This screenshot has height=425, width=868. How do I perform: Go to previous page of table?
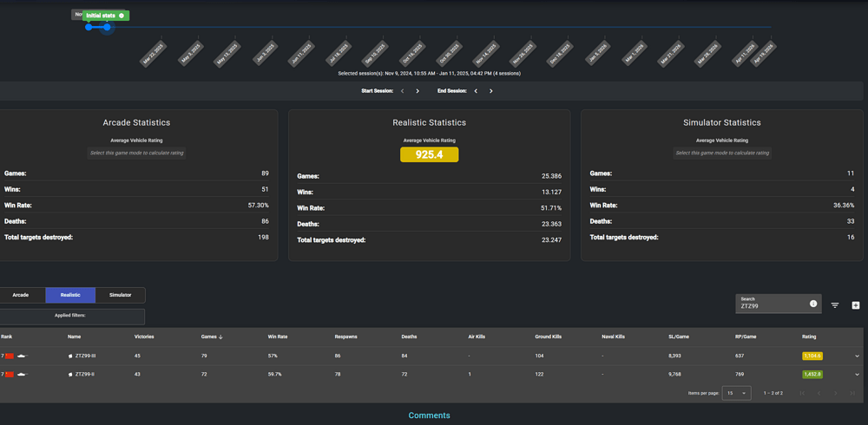[x=819, y=393]
